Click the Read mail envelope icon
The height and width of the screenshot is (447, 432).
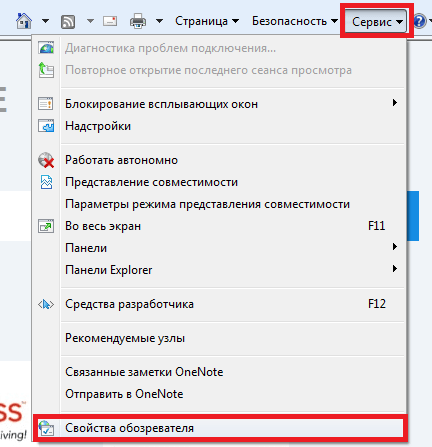coord(110,21)
